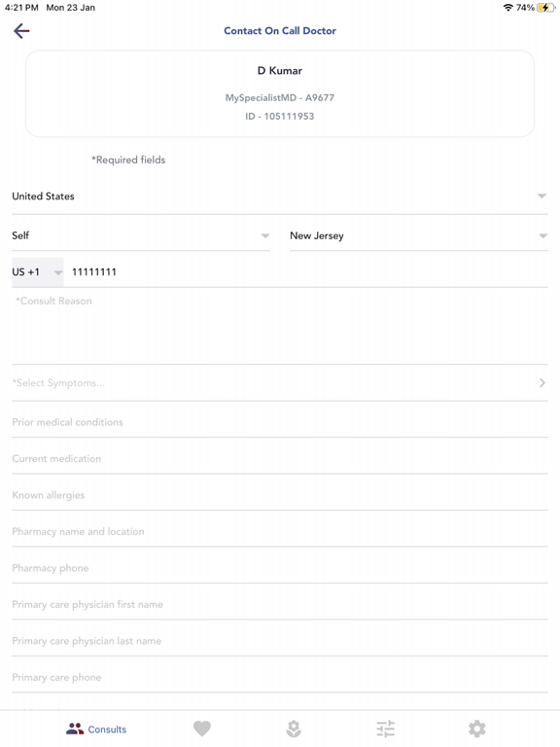Open the flower wellness tab icon
Viewport: 560px width, 747px height.
[x=294, y=729]
